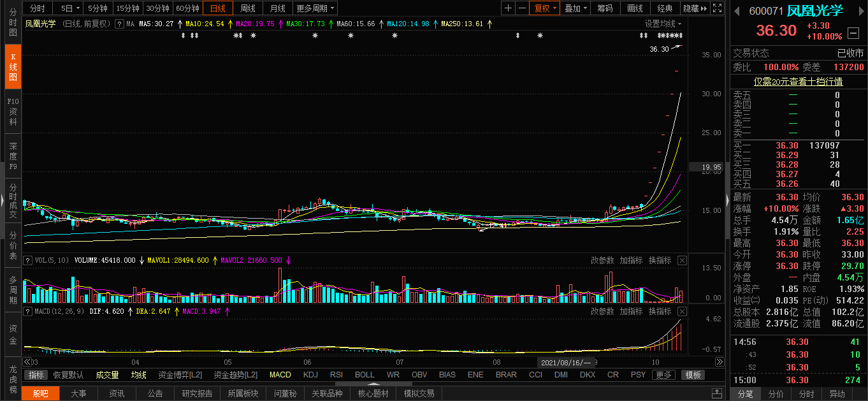Click 换指标 in the VOL panel
The width and height of the screenshot is (868, 401).
coord(660,260)
